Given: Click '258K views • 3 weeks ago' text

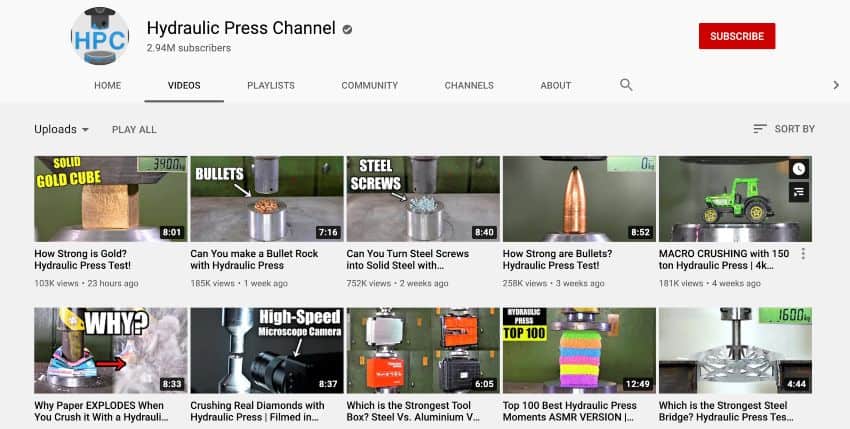Looking at the screenshot, I should click(x=553, y=283).
